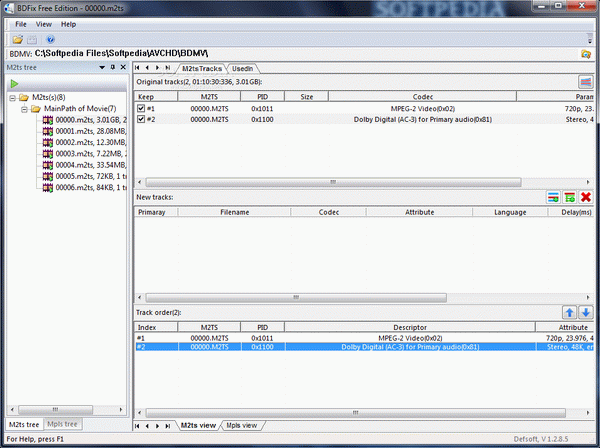Screen dimensions: 600x448
Task: Click Track order horizontal scrollbar thumb
Action: [355, 412]
